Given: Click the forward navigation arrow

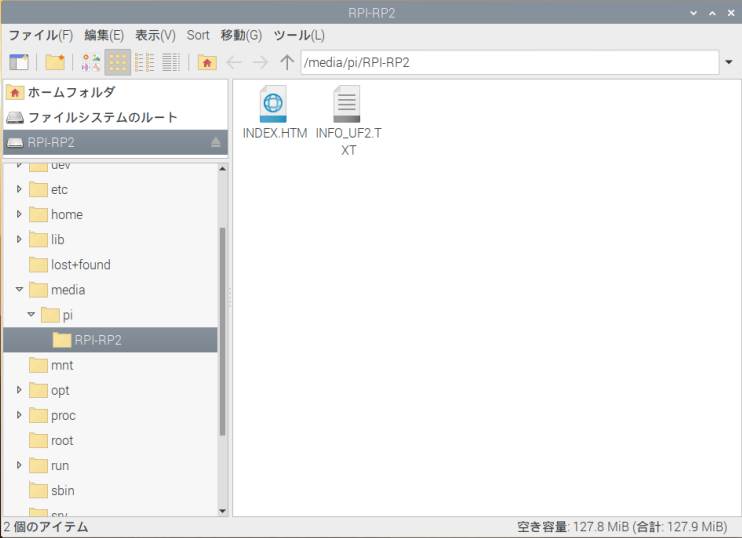Looking at the screenshot, I should pyautogui.click(x=260, y=62).
